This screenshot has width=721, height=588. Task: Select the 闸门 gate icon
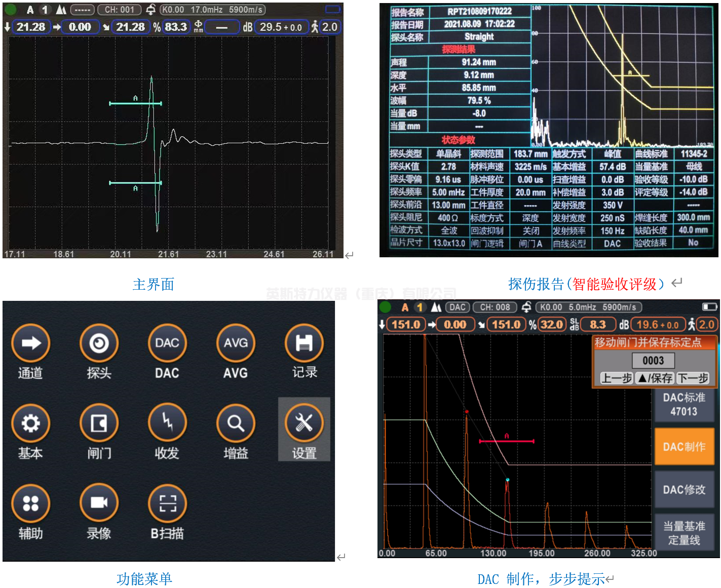[x=99, y=423]
